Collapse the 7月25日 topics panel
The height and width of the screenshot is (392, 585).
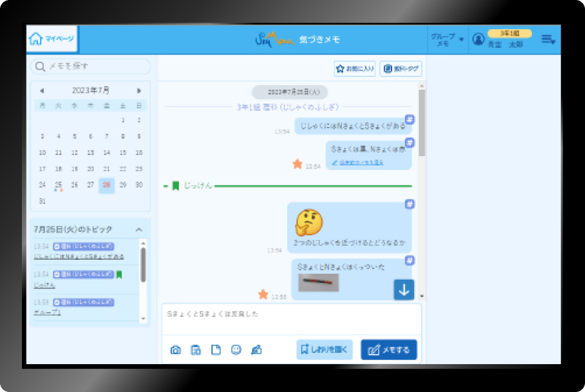click(139, 230)
